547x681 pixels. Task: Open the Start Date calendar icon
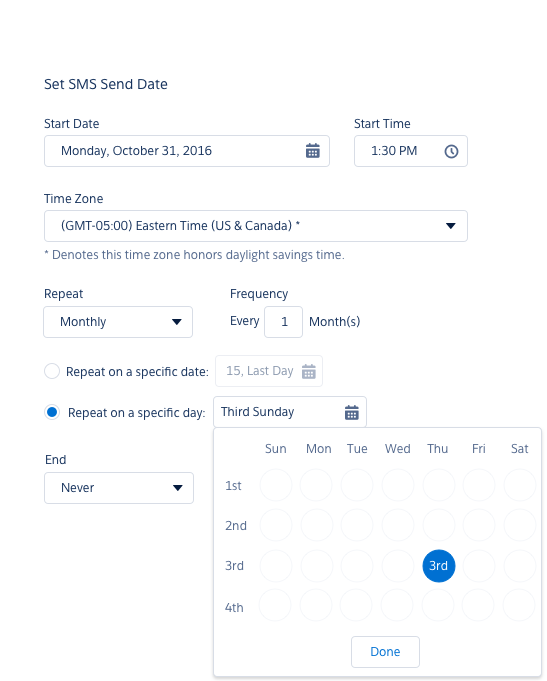point(312,151)
